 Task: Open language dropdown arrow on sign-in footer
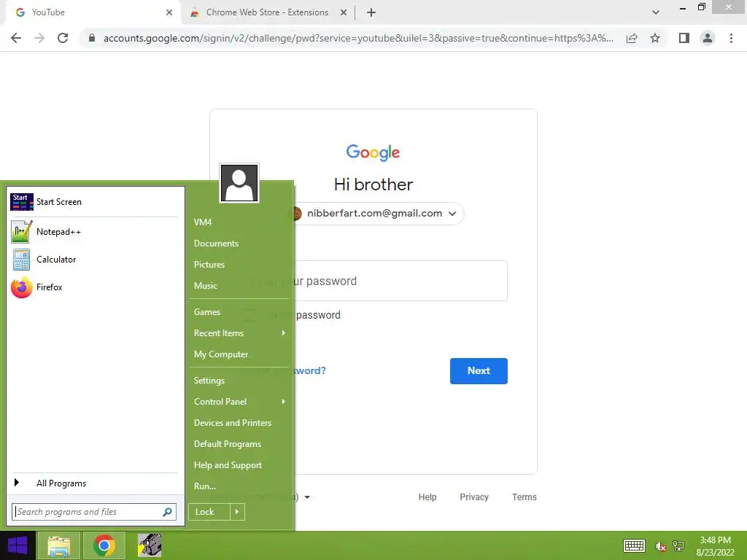click(307, 497)
